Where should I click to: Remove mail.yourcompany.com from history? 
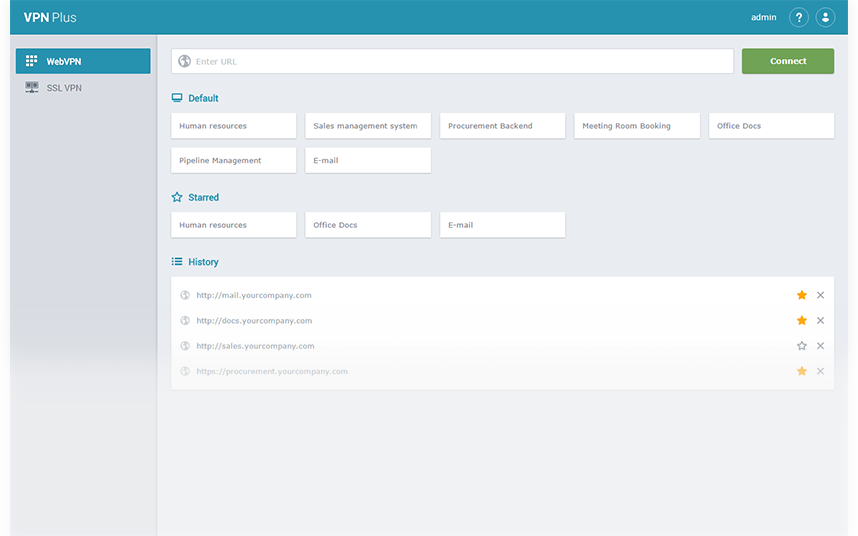click(820, 295)
